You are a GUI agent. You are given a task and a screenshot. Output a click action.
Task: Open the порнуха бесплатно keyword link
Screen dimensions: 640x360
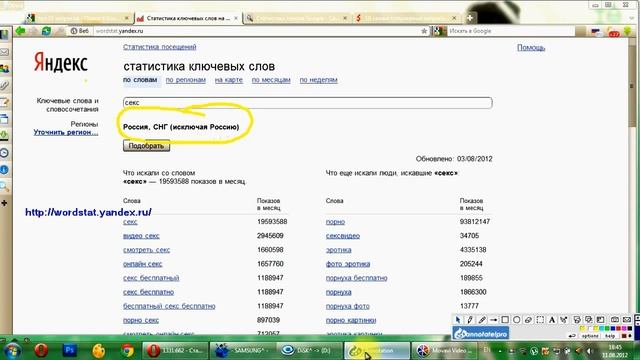click(x=356, y=278)
